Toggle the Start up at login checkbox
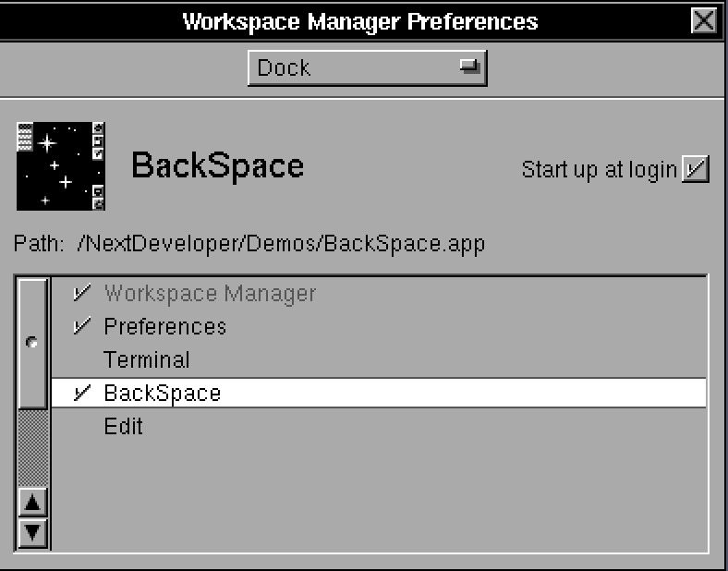728x571 pixels. pos(695,169)
